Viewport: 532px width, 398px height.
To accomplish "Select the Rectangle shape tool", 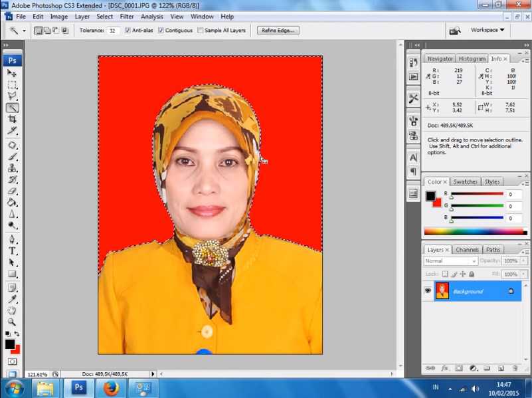I will pos(12,274).
